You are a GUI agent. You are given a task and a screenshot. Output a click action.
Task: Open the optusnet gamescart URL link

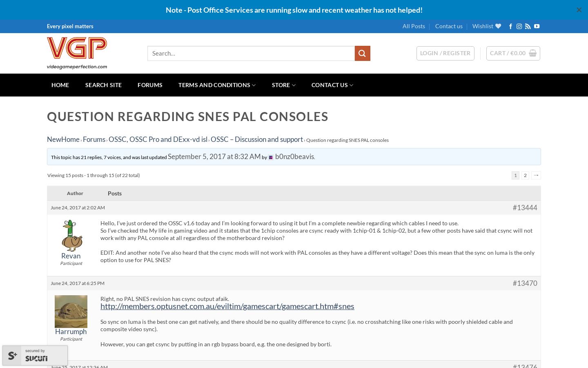tap(227, 306)
